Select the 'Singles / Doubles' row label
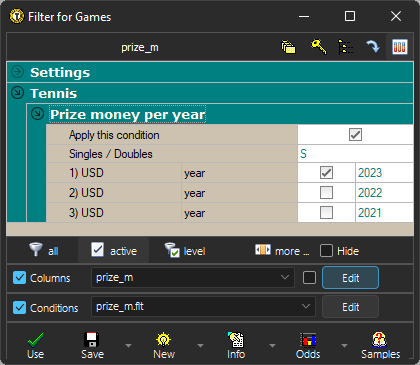The image size is (420, 365). pos(111,154)
